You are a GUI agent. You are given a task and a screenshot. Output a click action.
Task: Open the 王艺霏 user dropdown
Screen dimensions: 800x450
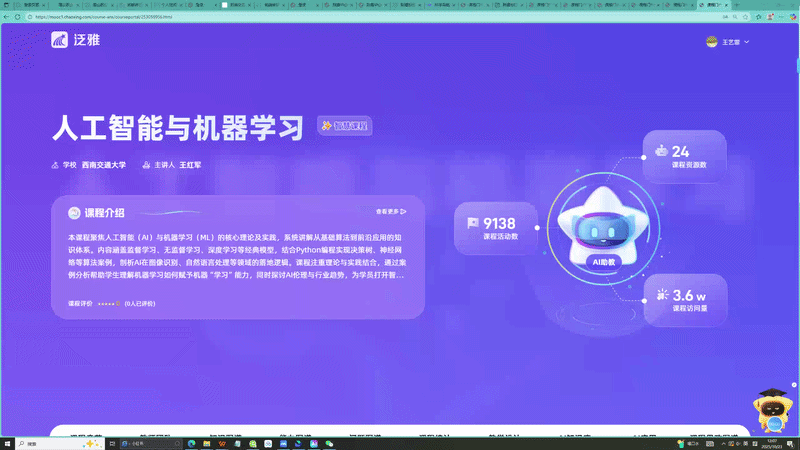735,42
